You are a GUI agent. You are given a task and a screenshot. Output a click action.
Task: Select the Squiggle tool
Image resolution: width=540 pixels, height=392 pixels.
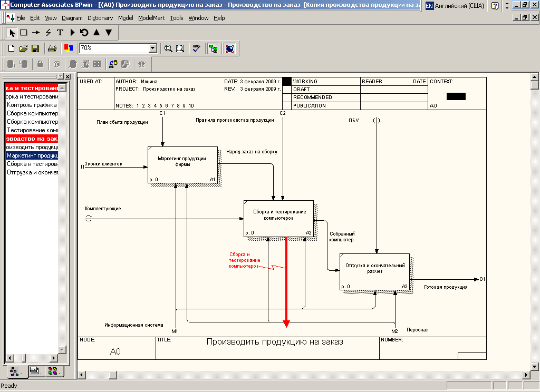pyautogui.click(x=48, y=33)
